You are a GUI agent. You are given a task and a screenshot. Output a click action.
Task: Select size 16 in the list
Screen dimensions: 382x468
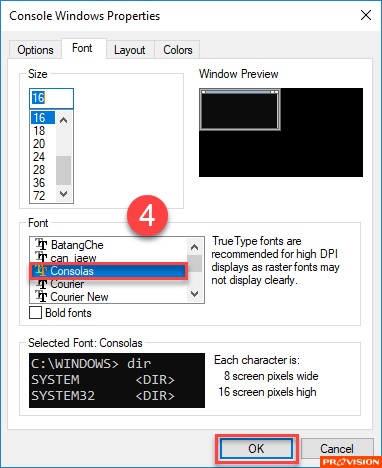(43, 117)
